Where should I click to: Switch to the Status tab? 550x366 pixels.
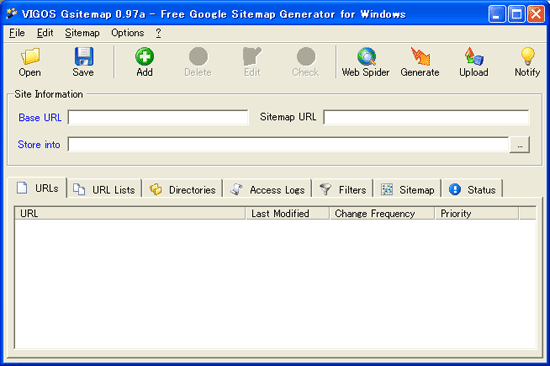click(472, 189)
